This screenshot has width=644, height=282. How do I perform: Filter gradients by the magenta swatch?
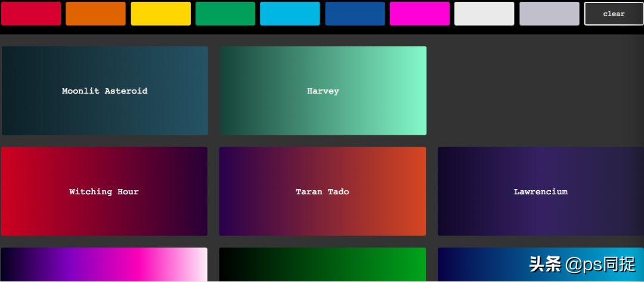(420, 14)
